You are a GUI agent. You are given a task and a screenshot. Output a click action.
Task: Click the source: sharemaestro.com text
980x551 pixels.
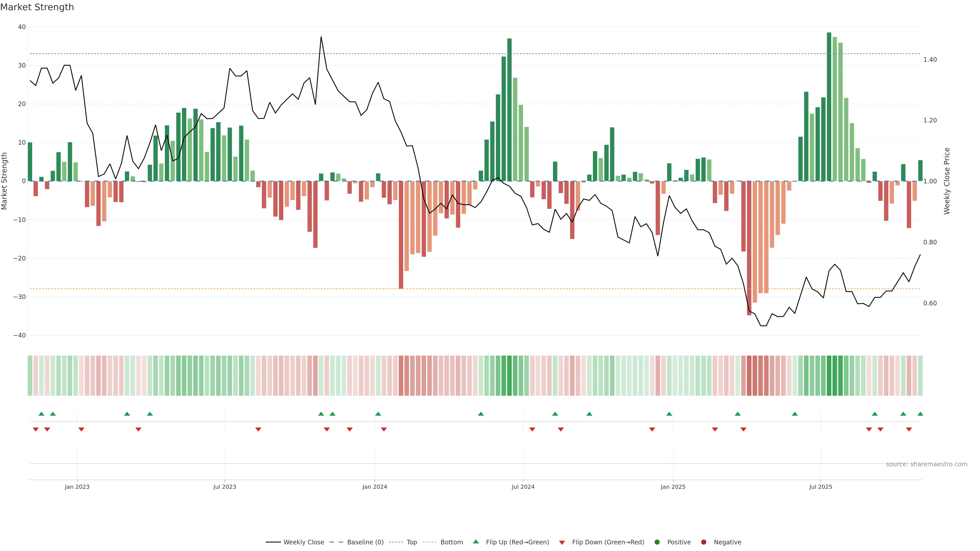point(926,464)
